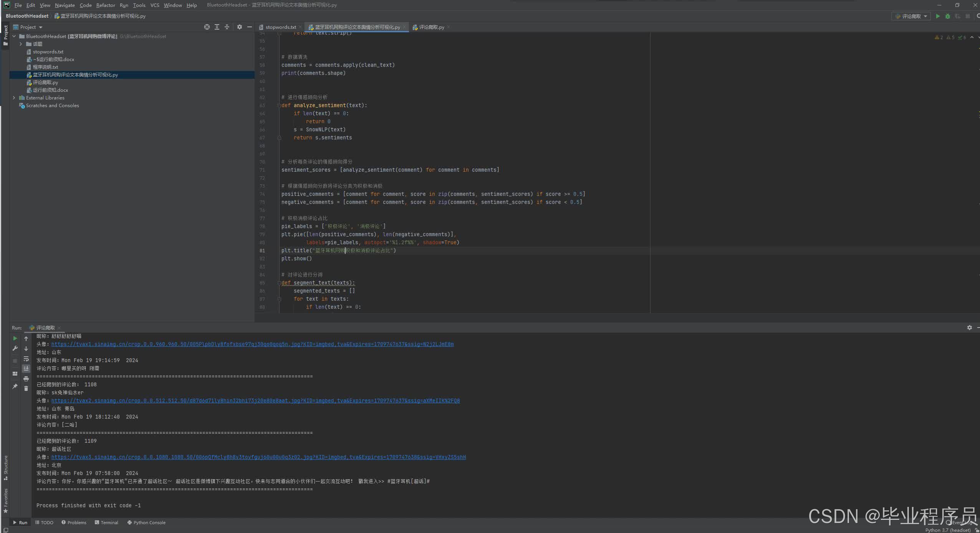Toggle soft-wrap in the Run console
Screen dimensions: 980x533
click(x=26, y=359)
